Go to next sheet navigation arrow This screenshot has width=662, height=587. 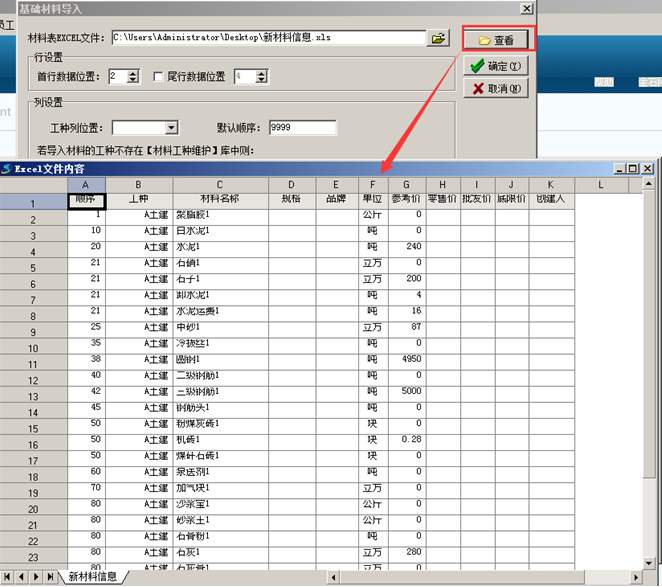point(38,577)
